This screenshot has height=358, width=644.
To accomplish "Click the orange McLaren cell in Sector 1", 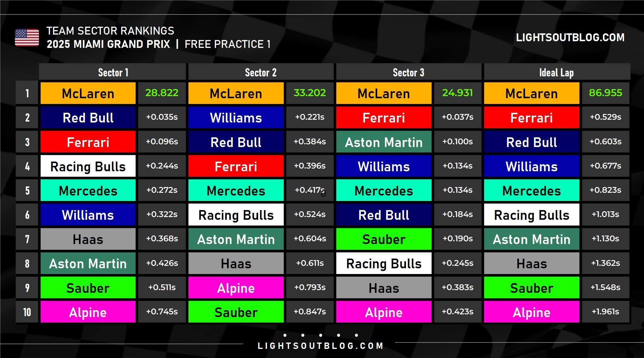I will click(88, 93).
